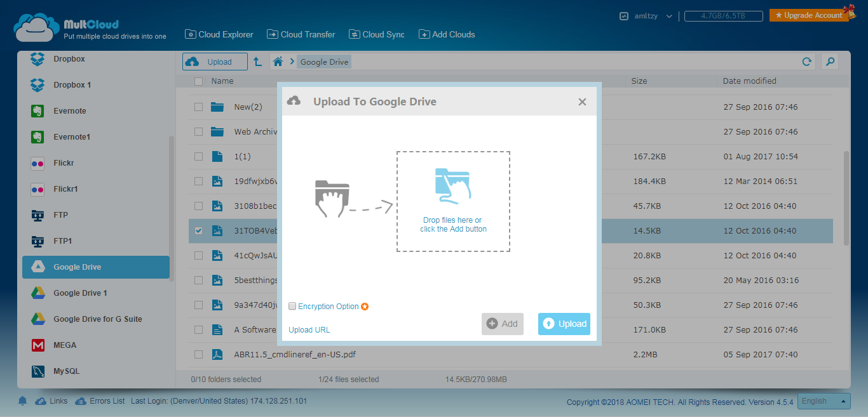Open Add Clouds
This screenshot has height=417, width=868.
[447, 34]
